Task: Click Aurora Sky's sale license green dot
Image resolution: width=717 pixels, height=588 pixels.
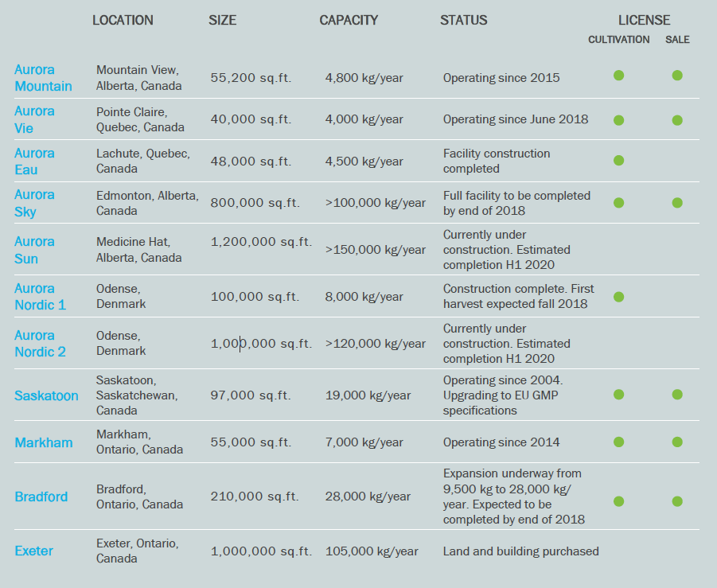Action: (677, 203)
